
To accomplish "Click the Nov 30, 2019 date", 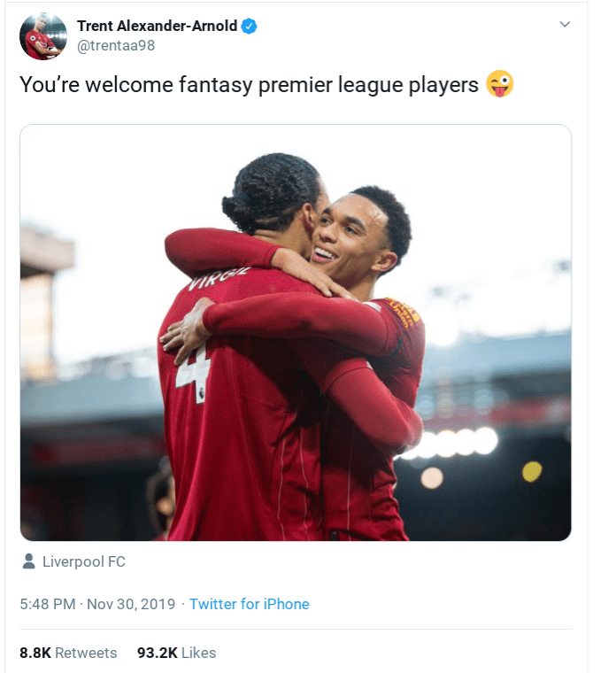I will pos(132,604).
